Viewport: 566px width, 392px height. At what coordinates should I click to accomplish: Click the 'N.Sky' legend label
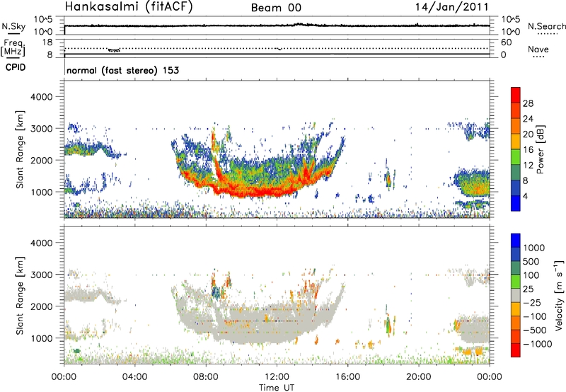pos(13,26)
